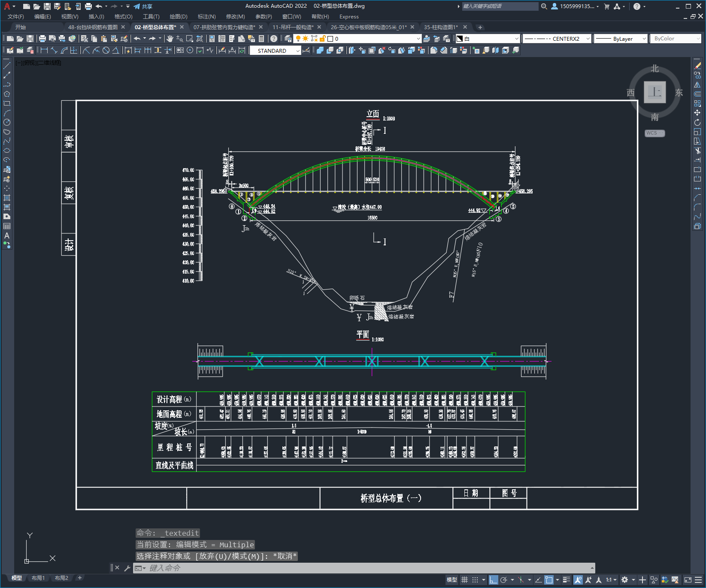Screen dimensions: 706x588
Task: Toggle ortho mode in status bar
Action: point(494,580)
